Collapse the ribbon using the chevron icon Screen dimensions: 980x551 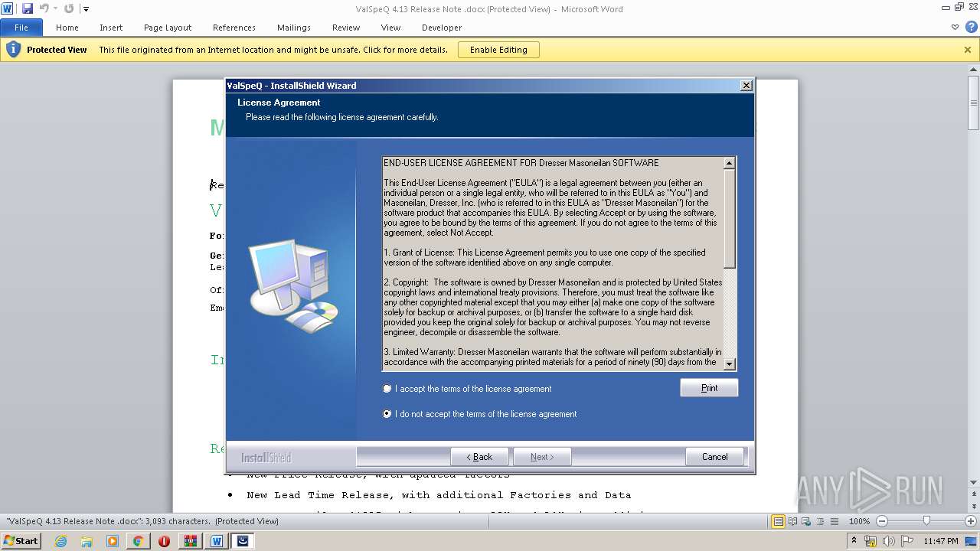pos(955,27)
